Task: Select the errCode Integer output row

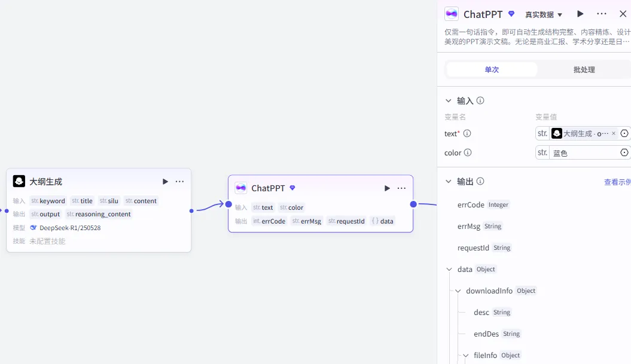Action: tap(483, 205)
